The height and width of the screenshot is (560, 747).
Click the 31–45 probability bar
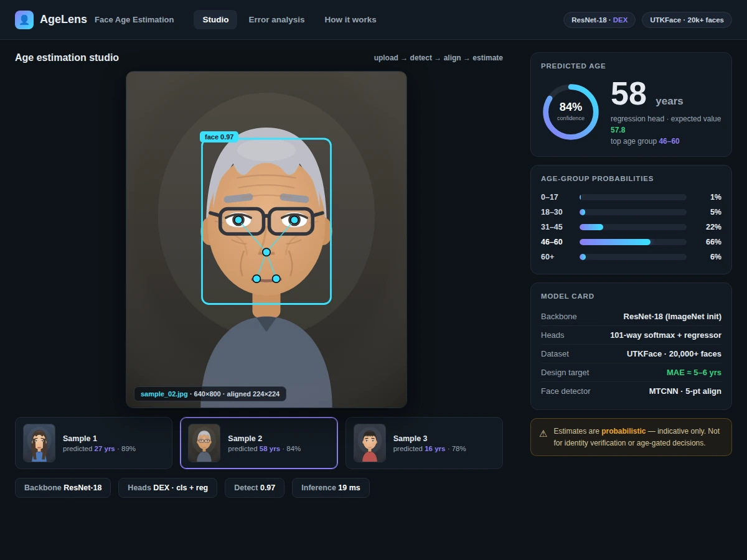[632, 227]
